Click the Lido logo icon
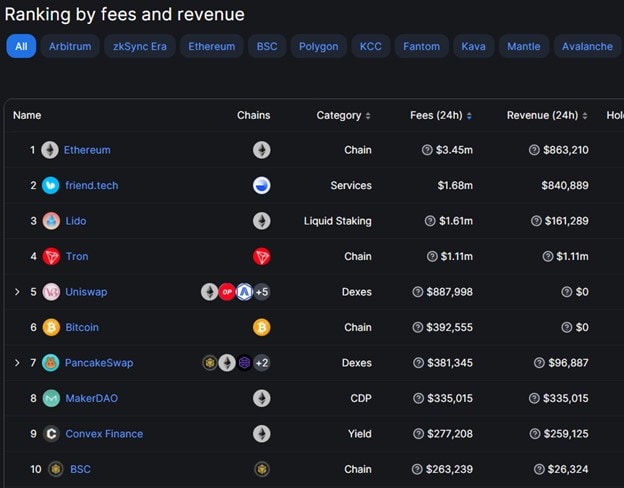 pyautogui.click(x=51, y=221)
